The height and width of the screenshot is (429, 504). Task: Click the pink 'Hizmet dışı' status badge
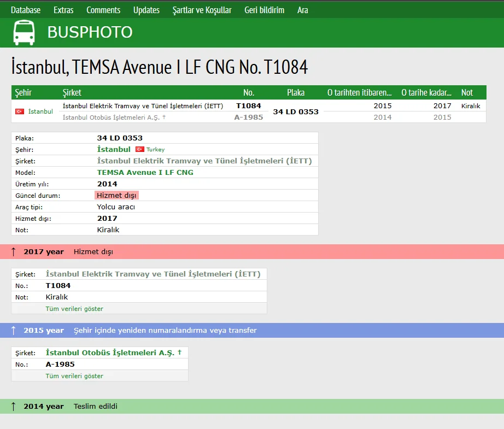116,195
